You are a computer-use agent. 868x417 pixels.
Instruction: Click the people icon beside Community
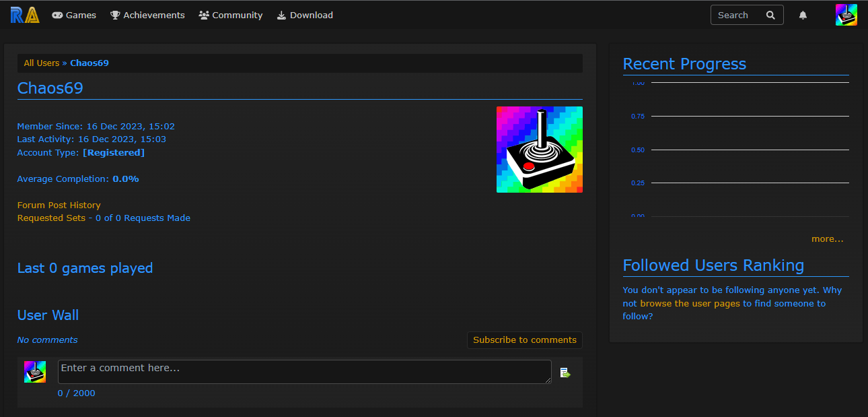point(204,15)
